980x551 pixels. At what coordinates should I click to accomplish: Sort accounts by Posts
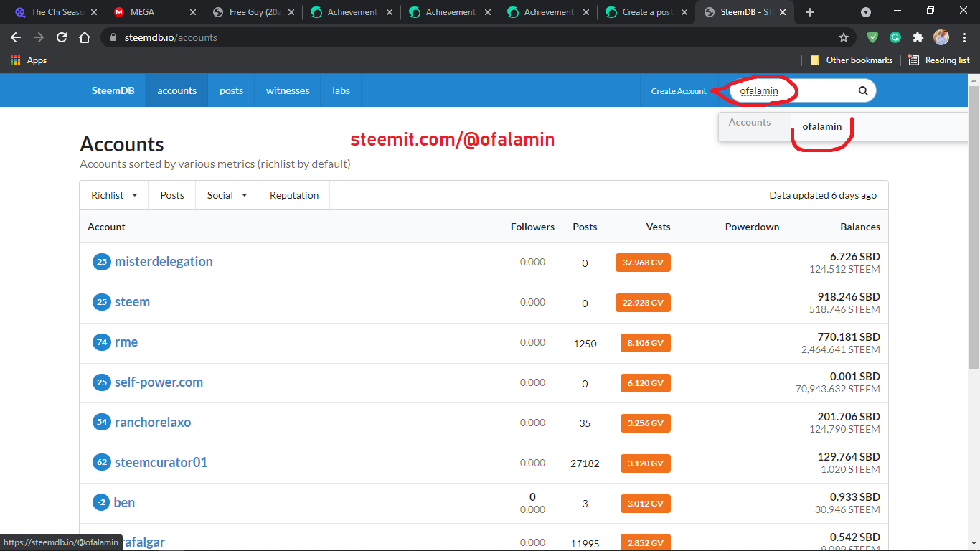click(x=172, y=195)
